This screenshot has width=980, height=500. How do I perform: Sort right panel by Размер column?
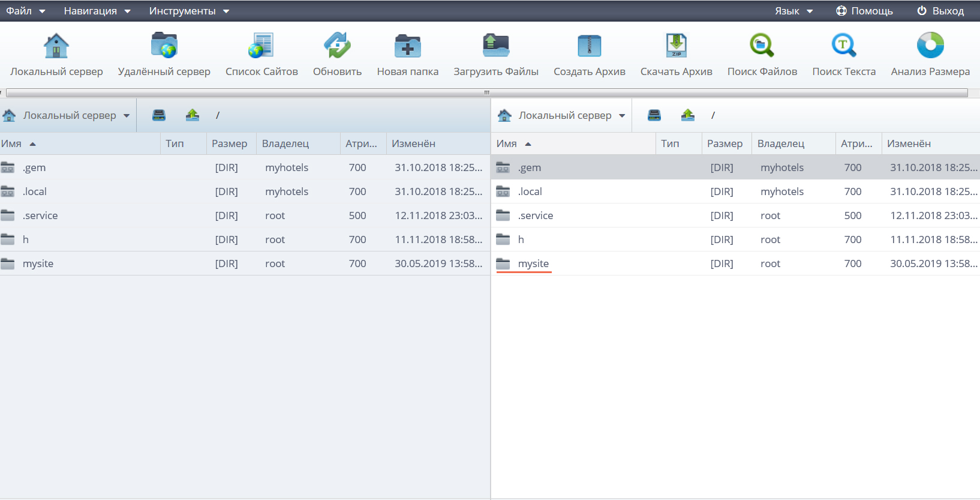coord(727,143)
